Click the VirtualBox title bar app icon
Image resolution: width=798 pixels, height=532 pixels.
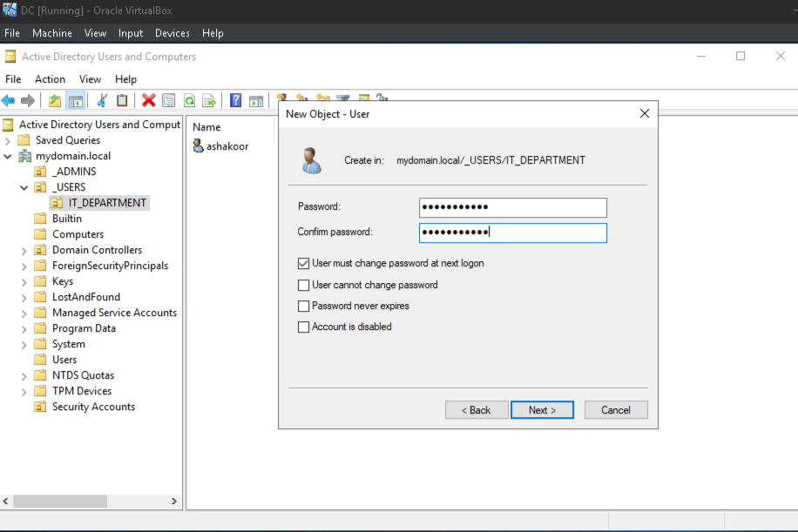[x=10, y=10]
